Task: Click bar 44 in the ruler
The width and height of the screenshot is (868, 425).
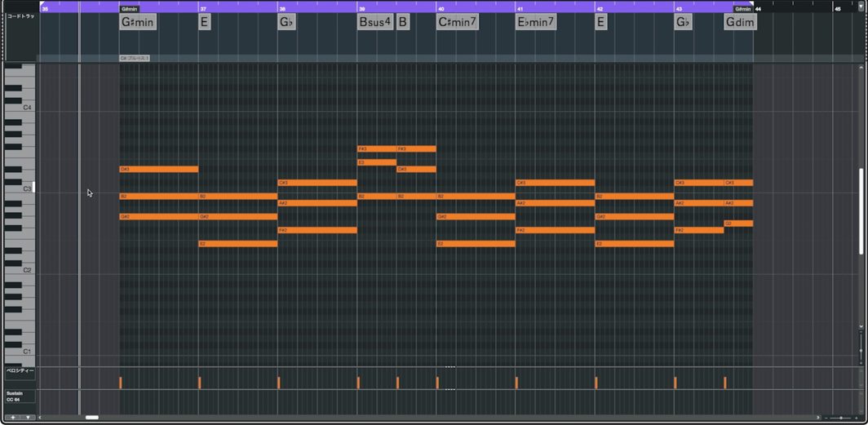Action: (759, 9)
